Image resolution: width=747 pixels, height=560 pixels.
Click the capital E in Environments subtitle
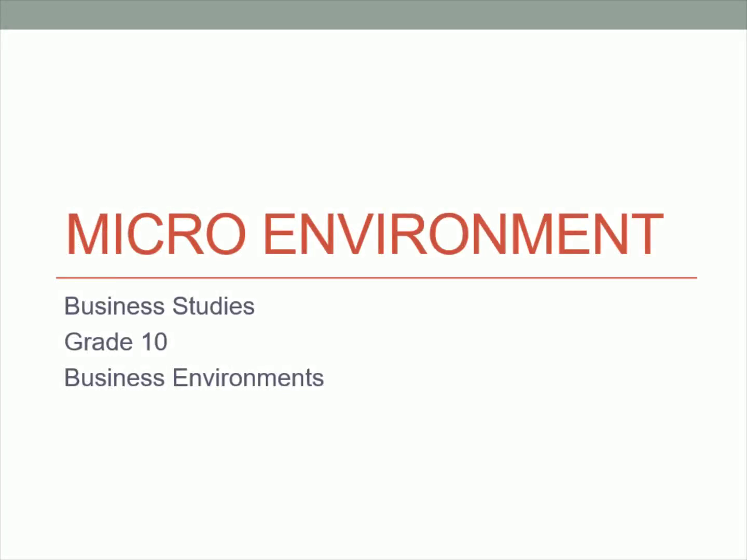tap(179, 377)
